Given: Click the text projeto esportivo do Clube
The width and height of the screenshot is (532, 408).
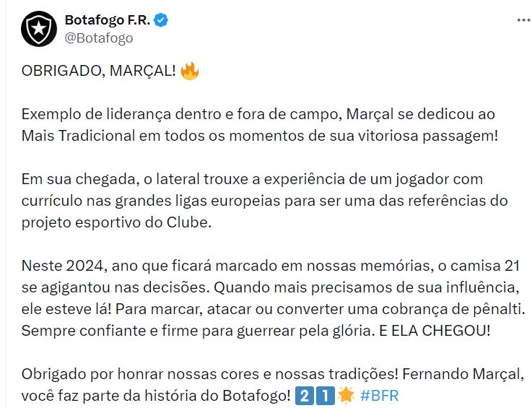Looking at the screenshot, I should pos(116,222).
